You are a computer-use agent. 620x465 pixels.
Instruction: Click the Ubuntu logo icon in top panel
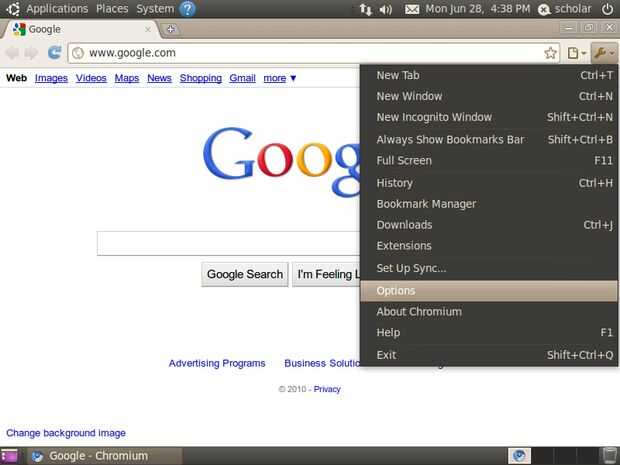(x=12, y=9)
